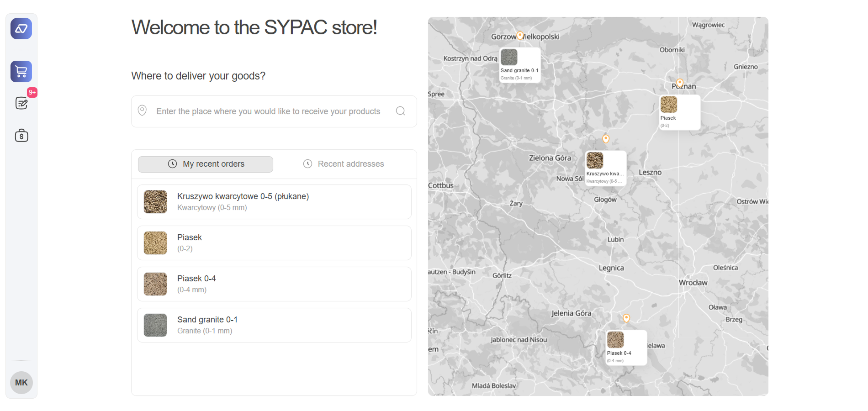
Task: Click the Piasek 0-4 map card
Action: click(x=626, y=348)
